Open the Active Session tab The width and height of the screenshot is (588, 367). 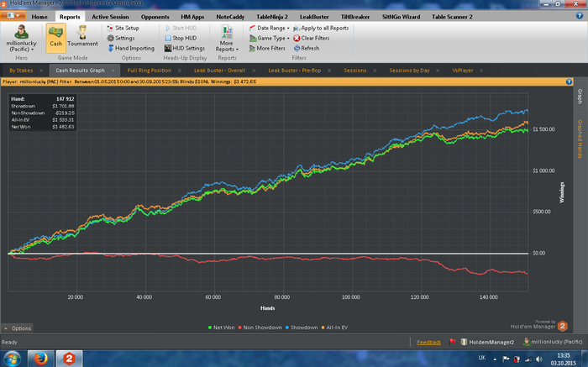110,17
